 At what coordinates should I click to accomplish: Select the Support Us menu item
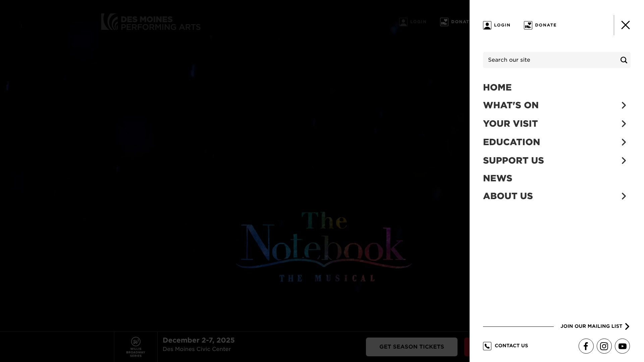[513, 161]
